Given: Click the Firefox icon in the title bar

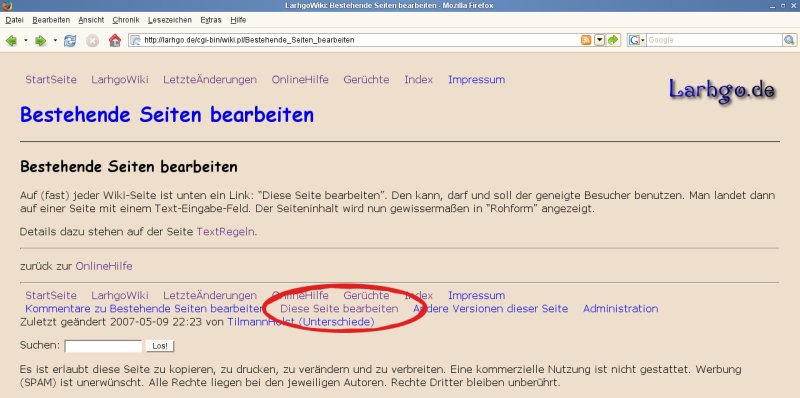Looking at the screenshot, I should 8,6.
